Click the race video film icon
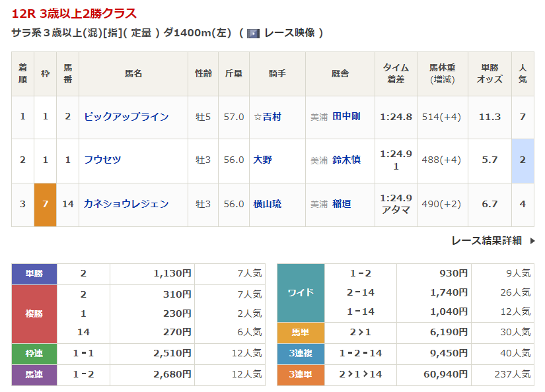This screenshot has height=392, width=545. [253, 33]
